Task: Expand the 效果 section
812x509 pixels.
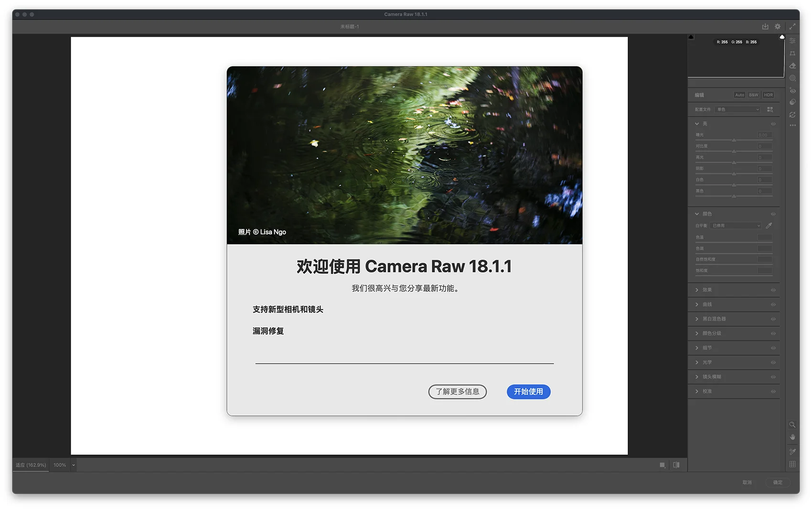Action: click(x=697, y=290)
